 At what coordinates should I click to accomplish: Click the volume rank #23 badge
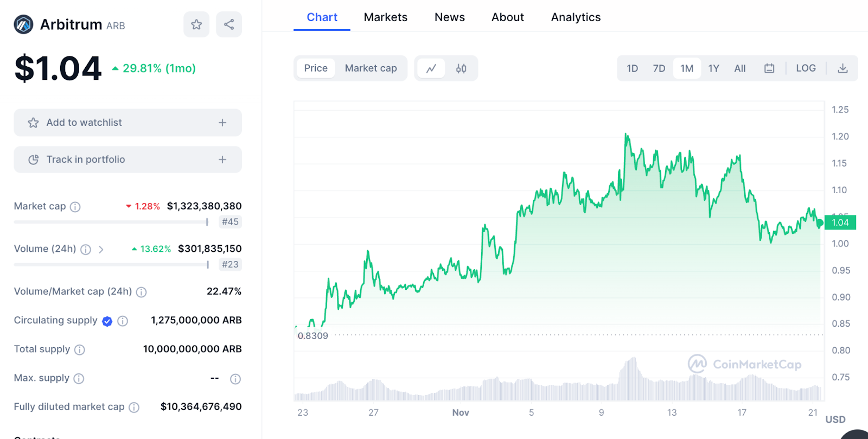[230, 265]
